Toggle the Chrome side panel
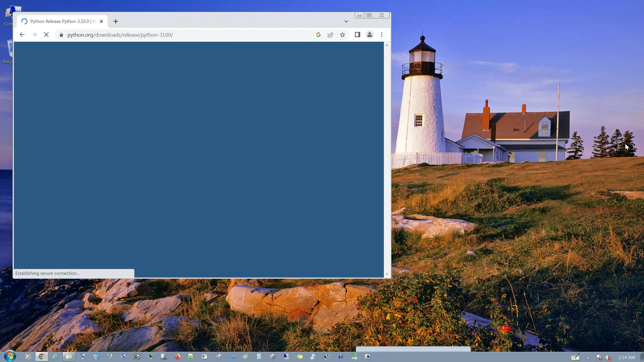The width and height of the screenshot is (644, 362). click(x=357, y=35)
